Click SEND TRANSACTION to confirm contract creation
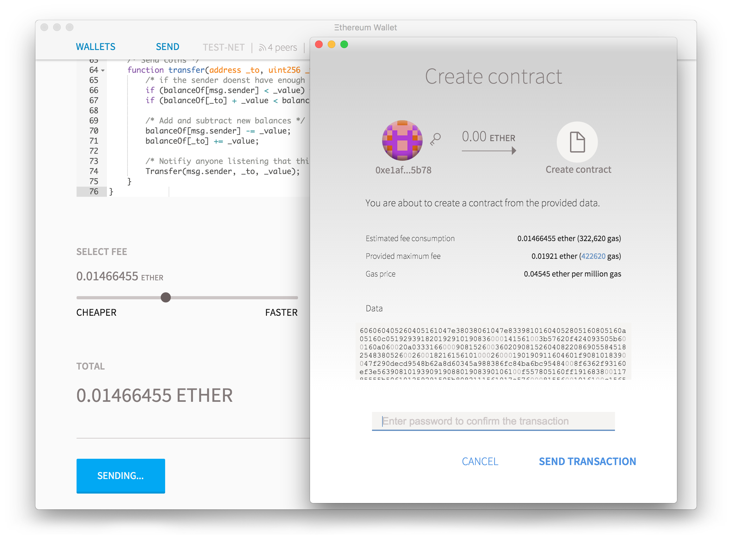732x560 pixels. pyautogui.click(x=587, y=461)
